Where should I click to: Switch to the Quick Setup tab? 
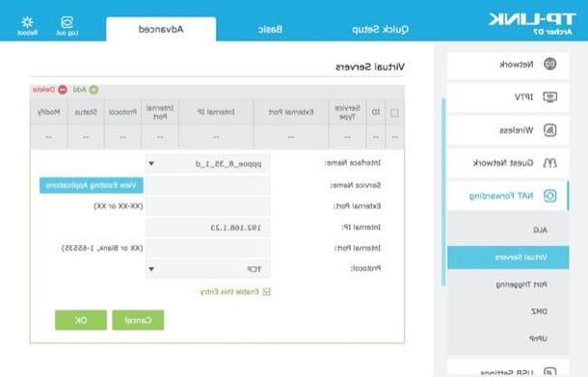click(x=380, y=29)
